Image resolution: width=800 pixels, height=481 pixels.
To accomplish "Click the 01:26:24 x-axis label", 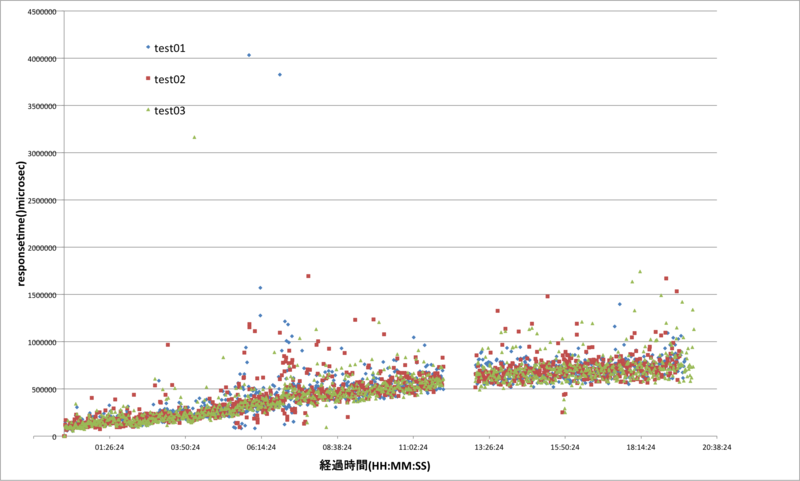I will (109, 447).
